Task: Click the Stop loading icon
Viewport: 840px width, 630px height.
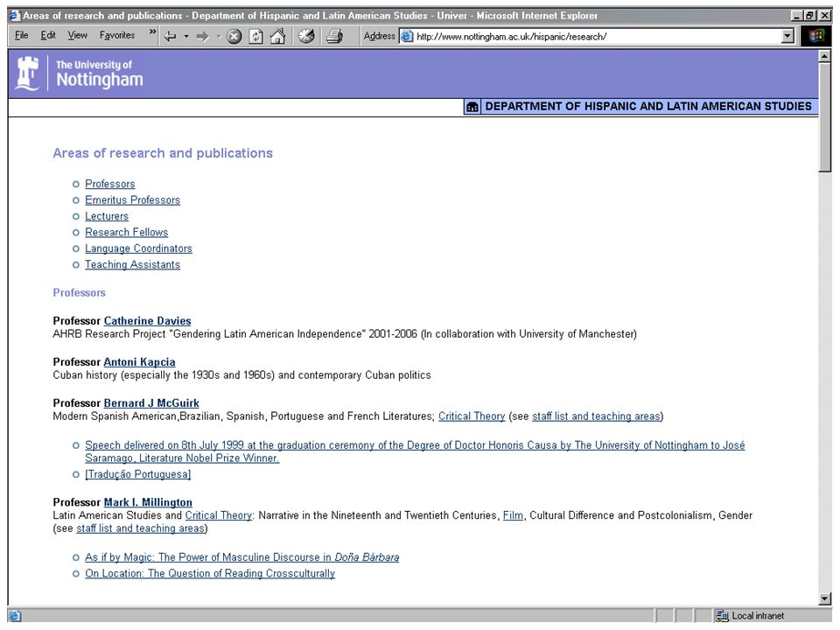Action: (234, 37)
